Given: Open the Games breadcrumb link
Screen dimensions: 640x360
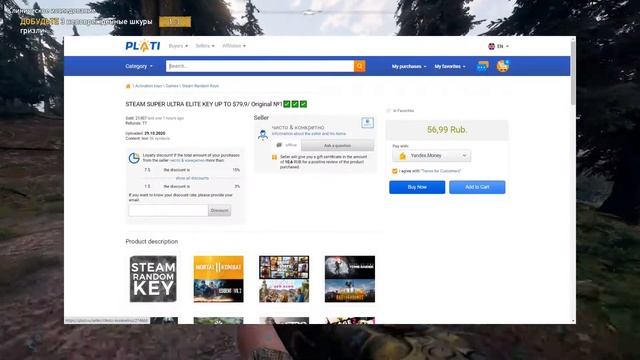Looking at the screenshot, I should click(x=172, y=86).
